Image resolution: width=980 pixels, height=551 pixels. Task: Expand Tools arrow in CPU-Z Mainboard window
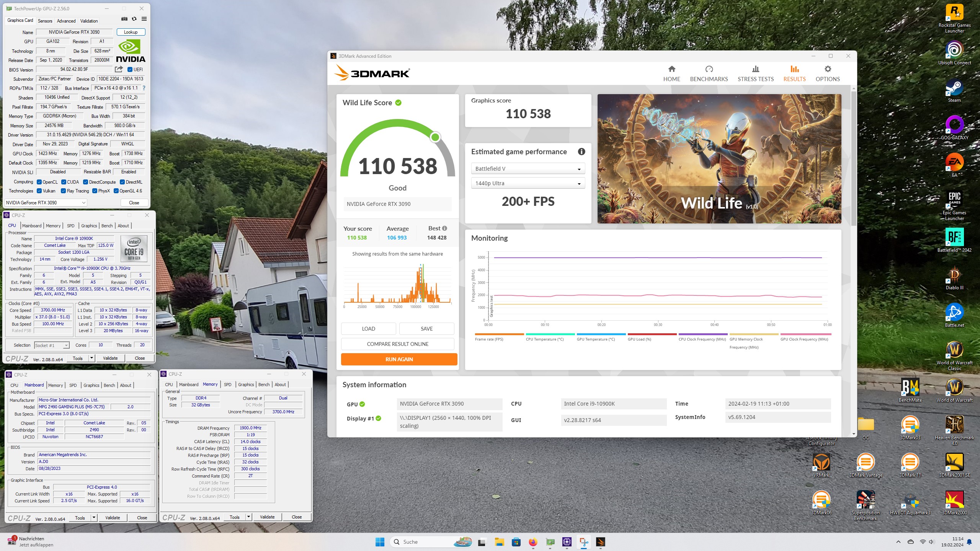click(94, 518)
